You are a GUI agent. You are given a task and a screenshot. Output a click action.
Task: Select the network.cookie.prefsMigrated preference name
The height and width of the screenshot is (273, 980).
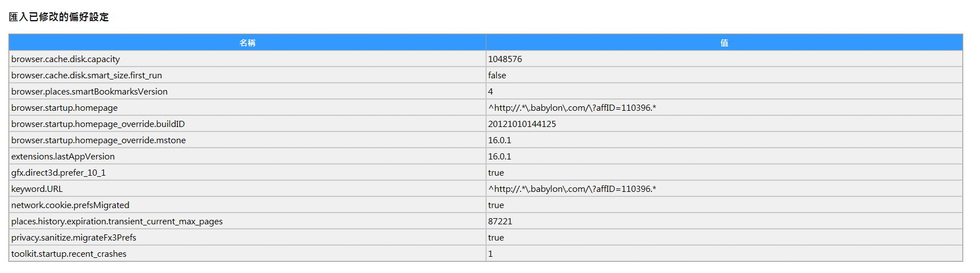click(70, 205)
